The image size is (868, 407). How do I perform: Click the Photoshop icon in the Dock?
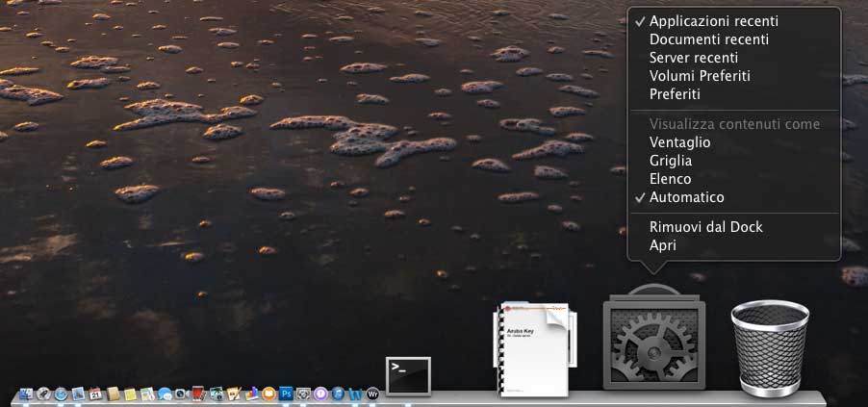[x=286, y=394]
